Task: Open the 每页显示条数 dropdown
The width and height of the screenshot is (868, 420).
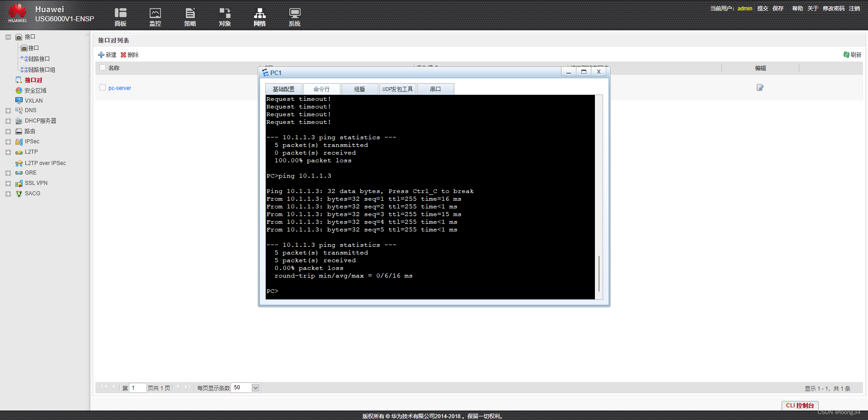Action: click(x=255, y=387)
